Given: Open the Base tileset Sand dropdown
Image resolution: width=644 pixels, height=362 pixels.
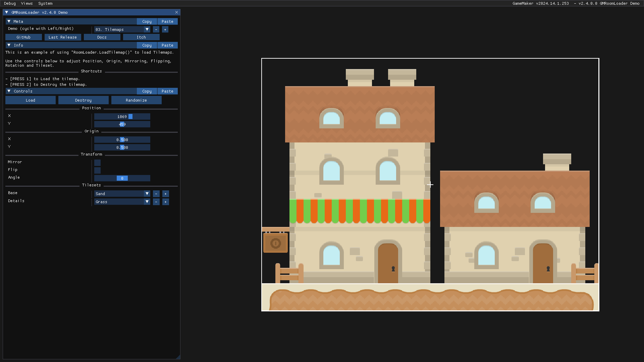Looking at the screenshot, I should (122, 194).
